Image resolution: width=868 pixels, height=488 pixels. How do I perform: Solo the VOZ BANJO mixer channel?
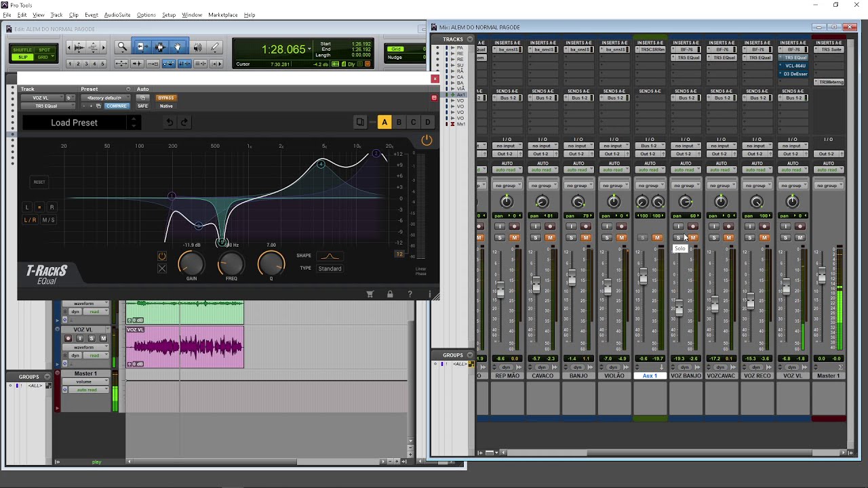[678, 238]
